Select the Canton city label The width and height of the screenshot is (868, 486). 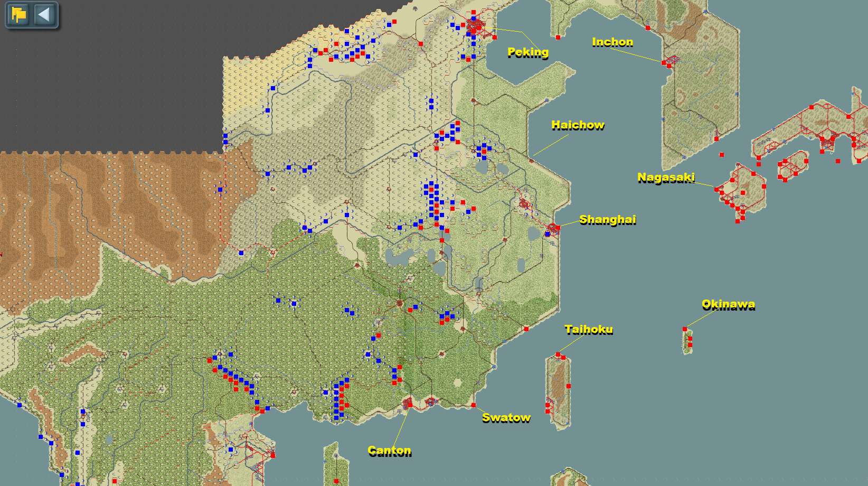(x=389, y=451)
